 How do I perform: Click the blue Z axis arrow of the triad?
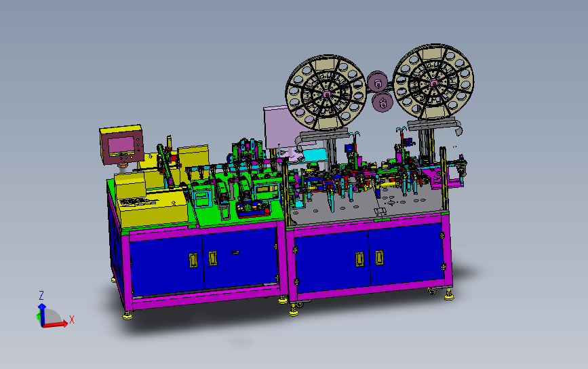(x=42, y=314)
